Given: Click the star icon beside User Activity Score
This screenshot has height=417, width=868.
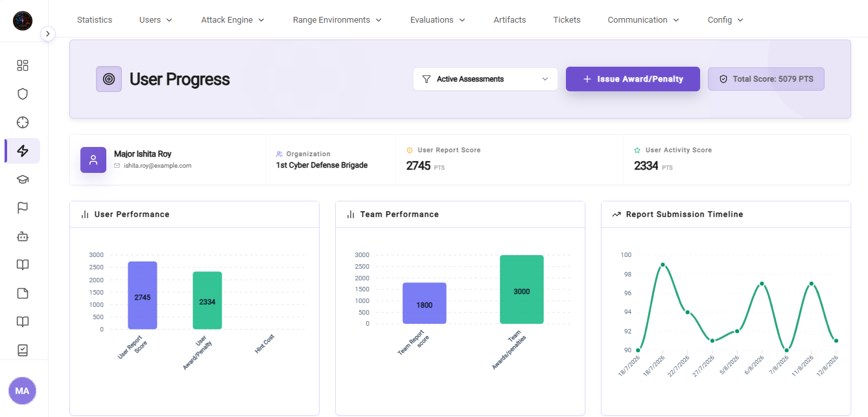Looking at the screenshot, I should click(x=637, y=150).
